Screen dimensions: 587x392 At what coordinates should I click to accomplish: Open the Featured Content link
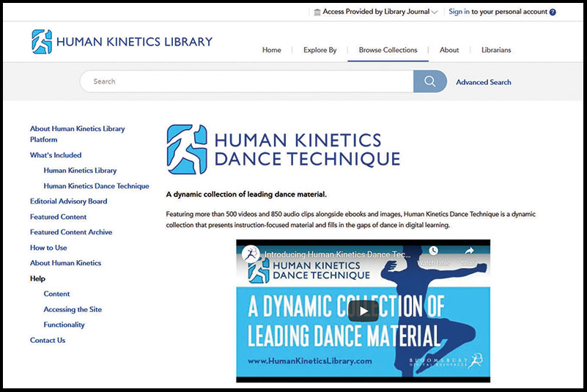click(58, 217)
